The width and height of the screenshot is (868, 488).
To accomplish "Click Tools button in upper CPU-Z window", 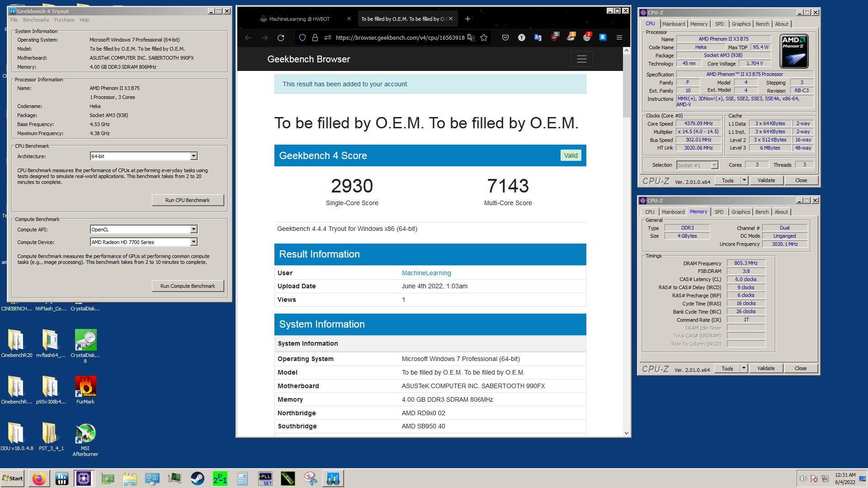I will (x=727, y=180).
